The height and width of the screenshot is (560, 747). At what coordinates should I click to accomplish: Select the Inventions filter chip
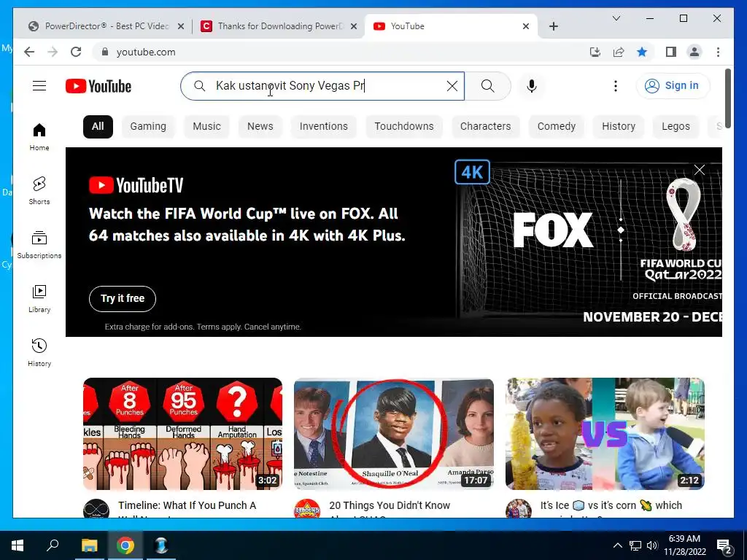tap(323, 127)
